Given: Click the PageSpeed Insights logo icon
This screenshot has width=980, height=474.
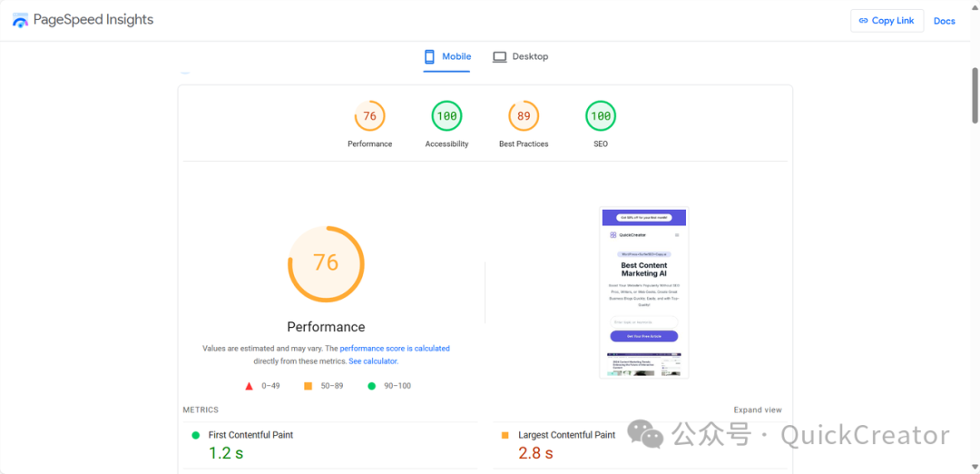Looking at the screenshot, I should pyautogui.click(x=20, y=20).
